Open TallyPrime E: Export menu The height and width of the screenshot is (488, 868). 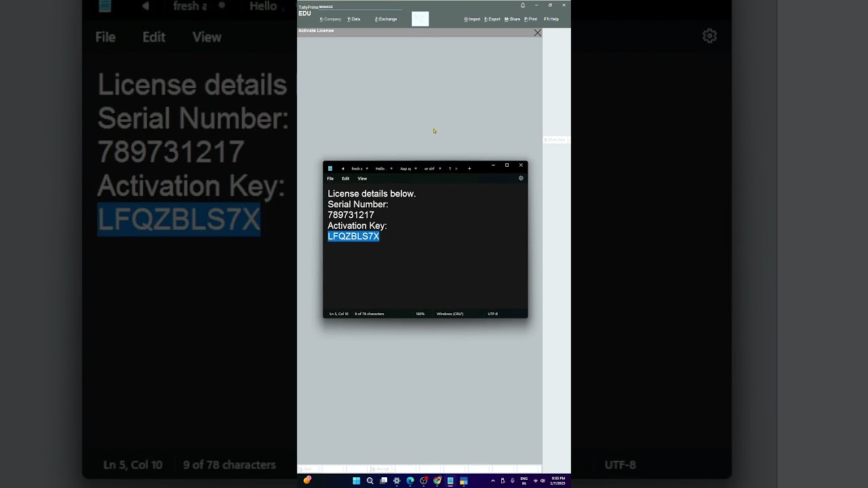(492, 19)
